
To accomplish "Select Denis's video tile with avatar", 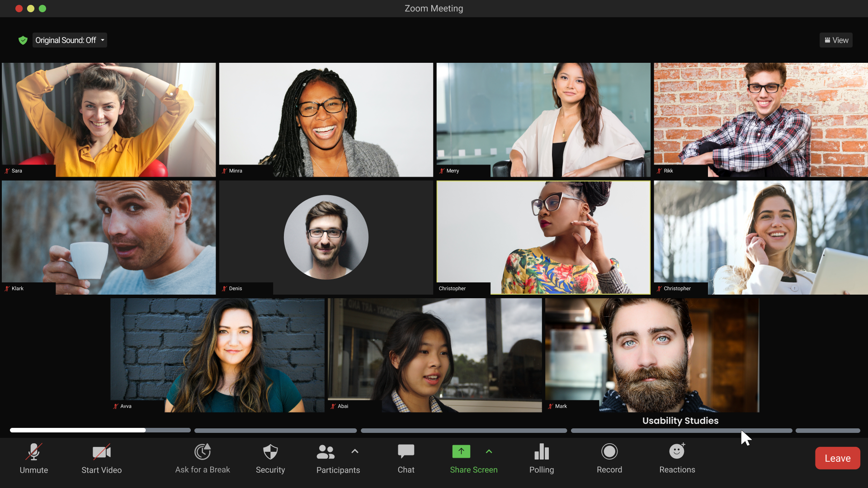I will (x=326, y=237).
